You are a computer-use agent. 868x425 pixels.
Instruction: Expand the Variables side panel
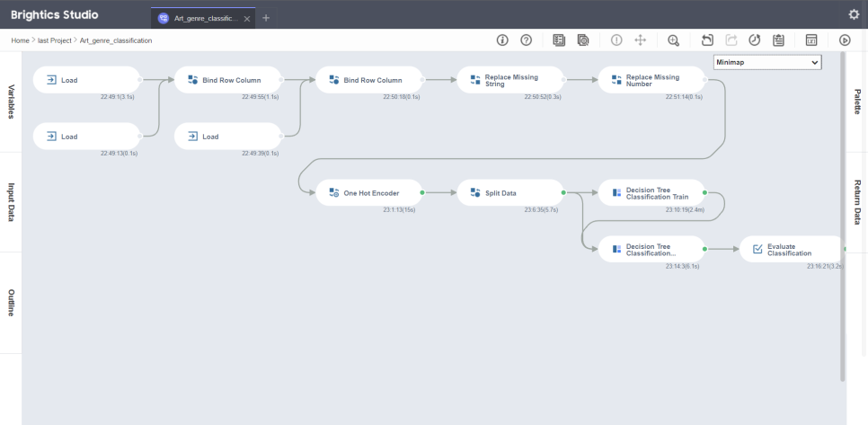[x=11, y=102]
